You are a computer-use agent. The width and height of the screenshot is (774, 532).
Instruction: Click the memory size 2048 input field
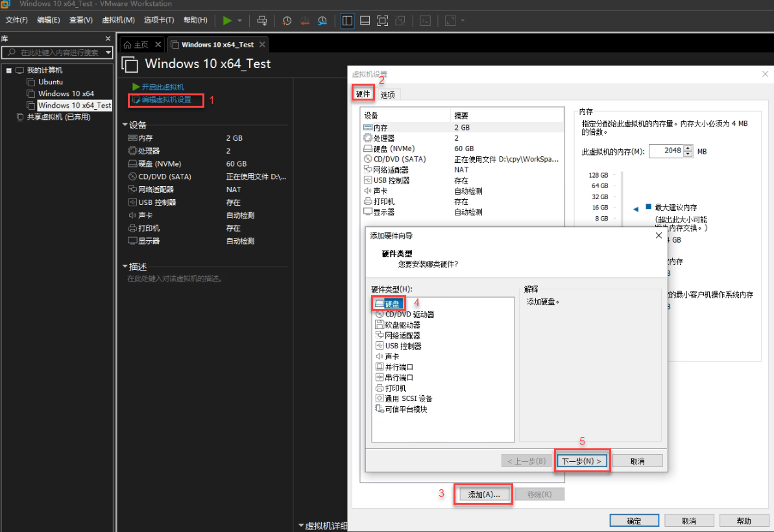[666, 151]
